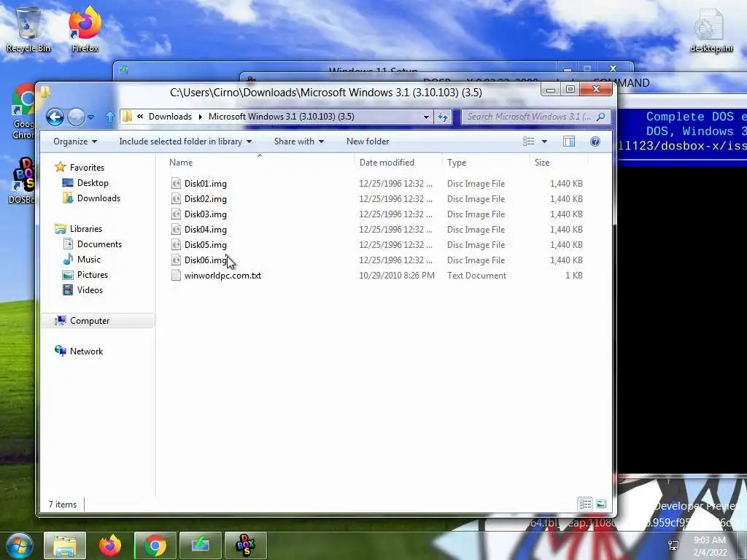
Task: Launch Chrome from the taskbar
Action: pyautogui.click(x=155, y=545)
